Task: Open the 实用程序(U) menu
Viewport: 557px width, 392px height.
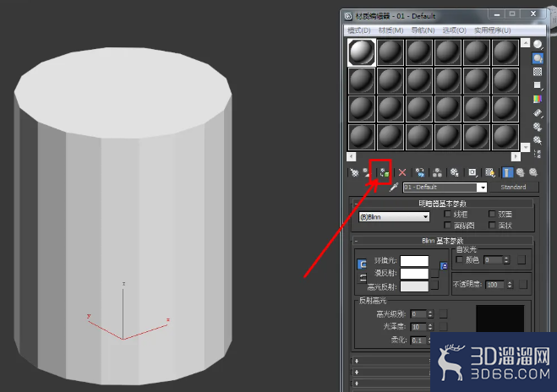Action: (493, 30)
